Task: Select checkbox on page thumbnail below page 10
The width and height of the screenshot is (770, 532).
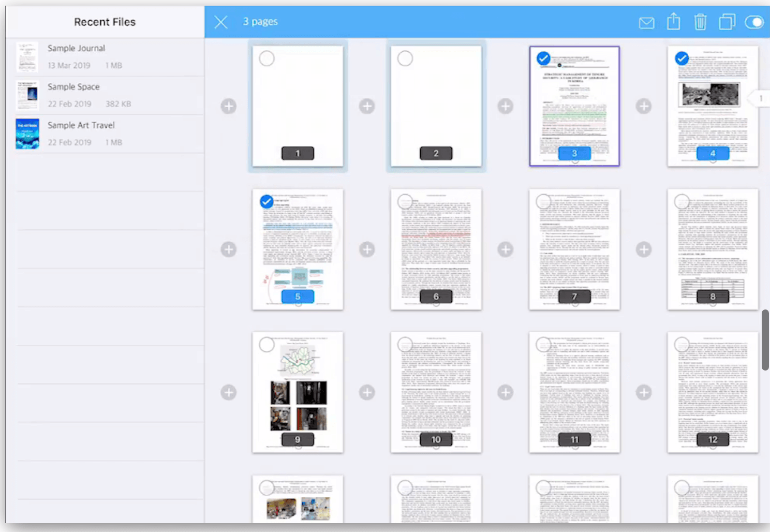Action: coord(405,487)
